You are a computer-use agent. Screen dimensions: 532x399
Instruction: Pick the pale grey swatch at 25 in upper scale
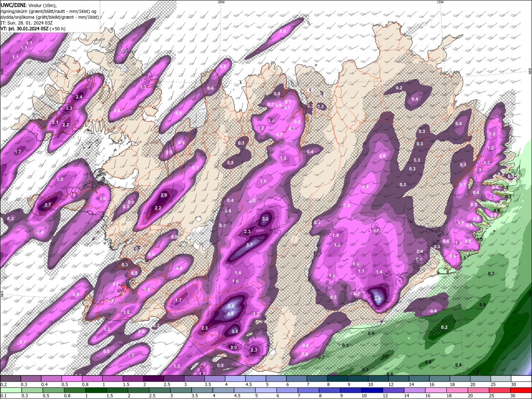pos(501,379)
